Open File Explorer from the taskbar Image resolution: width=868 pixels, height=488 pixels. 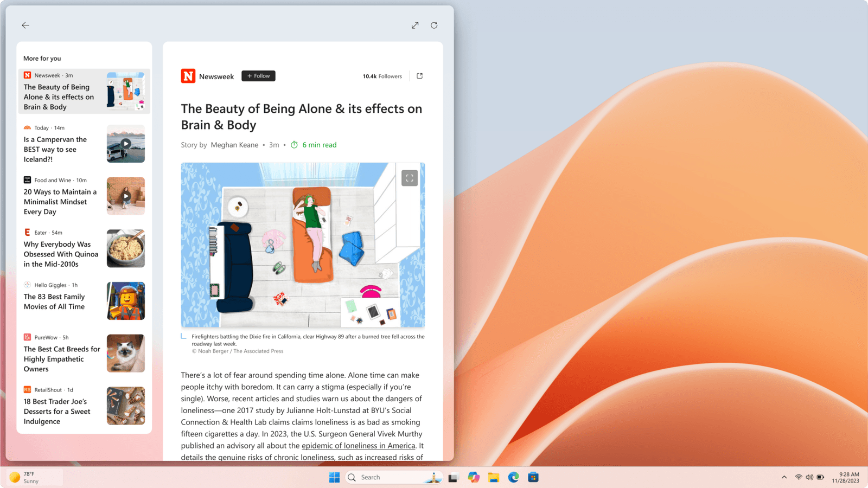pos(494,477)
